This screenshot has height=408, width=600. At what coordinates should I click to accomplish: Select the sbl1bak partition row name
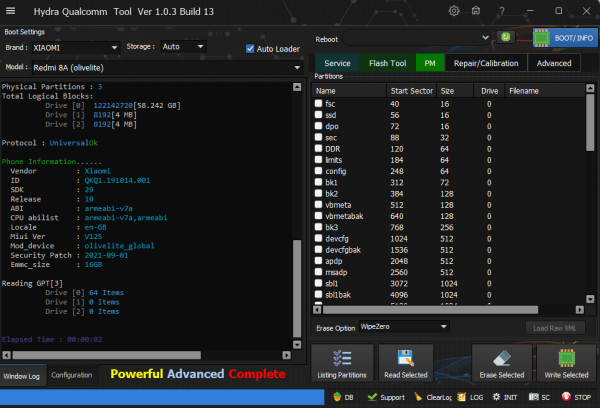(338, 295)
